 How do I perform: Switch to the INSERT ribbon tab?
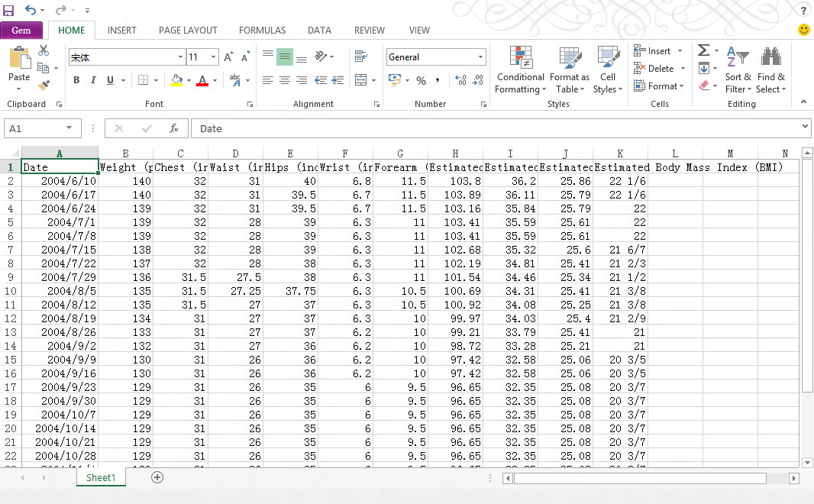click(122, 30)
